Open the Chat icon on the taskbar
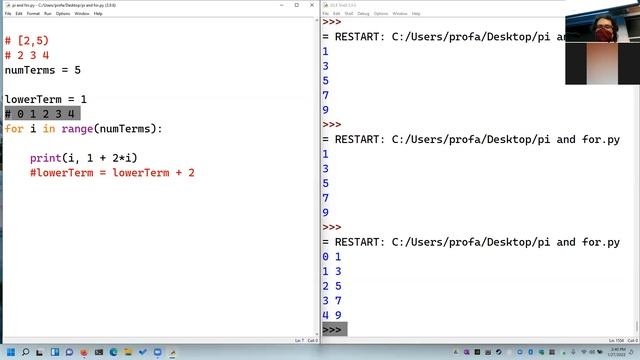Viewport: 640px width, 360px height. pyautogui.click(x=69, y=352)
